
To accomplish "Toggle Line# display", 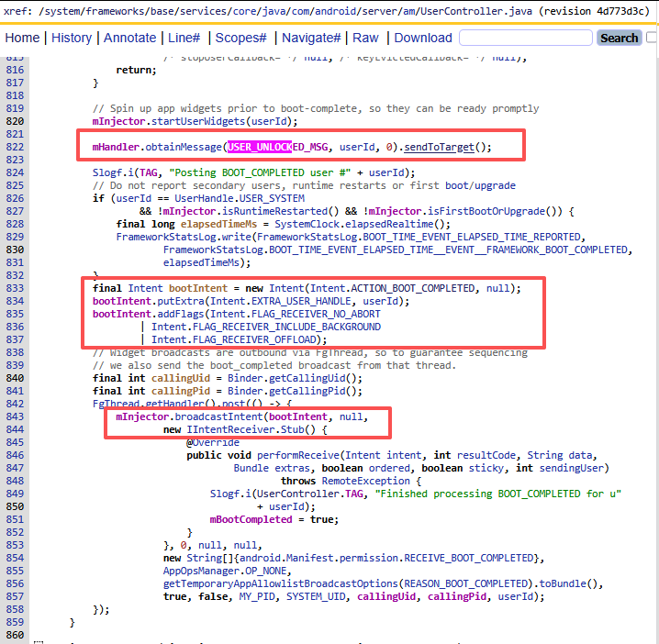I will tap(184, 38).
